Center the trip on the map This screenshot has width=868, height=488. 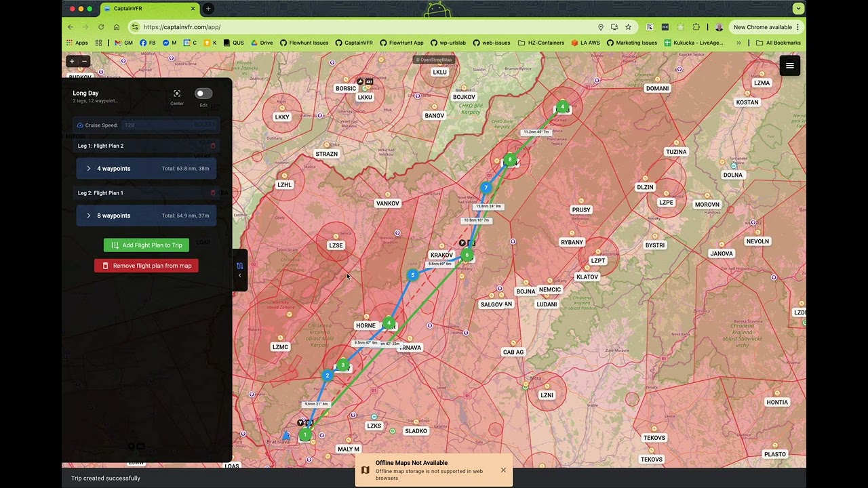tap(177, 96)
